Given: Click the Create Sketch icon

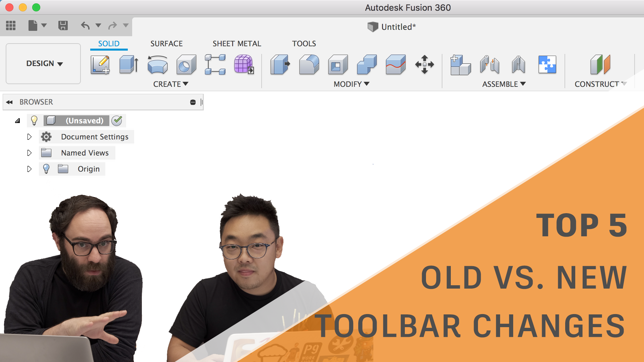Looking at the screenshot, I should [x=100, y=64].
